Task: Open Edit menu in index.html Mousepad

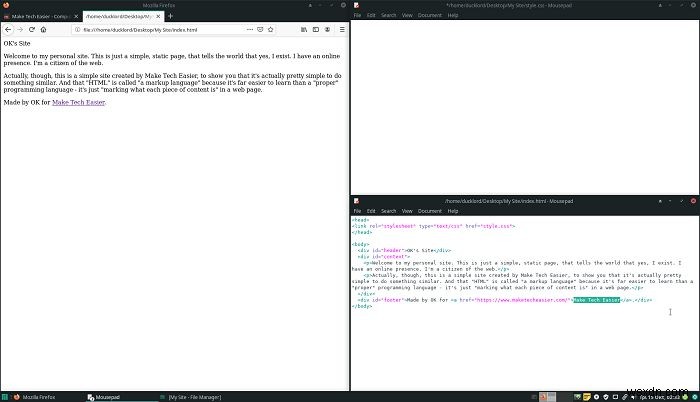Action: 371,211
